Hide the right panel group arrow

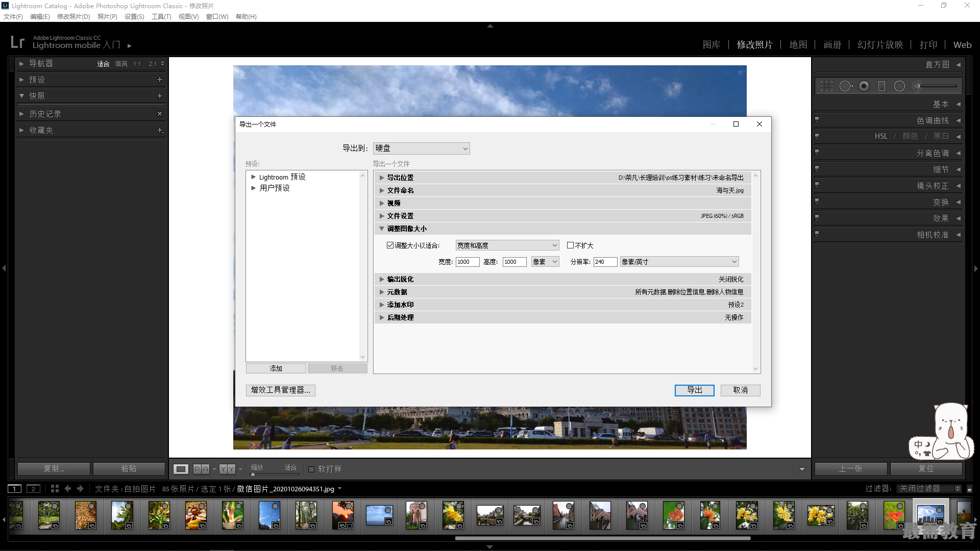coord(976,268)
